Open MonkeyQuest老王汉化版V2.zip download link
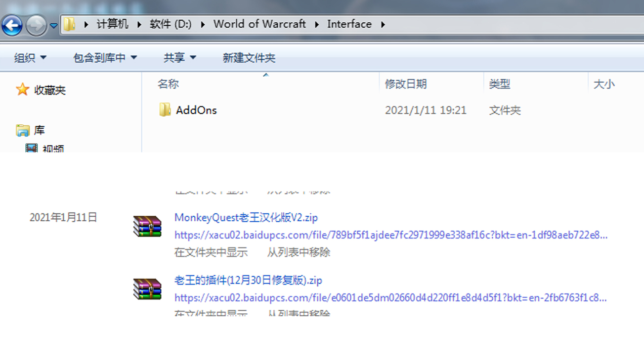The width and height of the screenshot is (644, 338). pos(246,217)
